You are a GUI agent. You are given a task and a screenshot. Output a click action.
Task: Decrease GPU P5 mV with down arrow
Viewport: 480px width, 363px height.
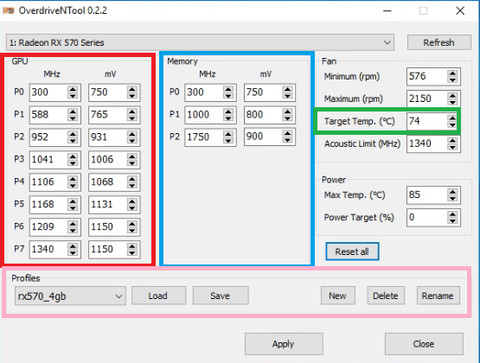click(x=132, y=208)
